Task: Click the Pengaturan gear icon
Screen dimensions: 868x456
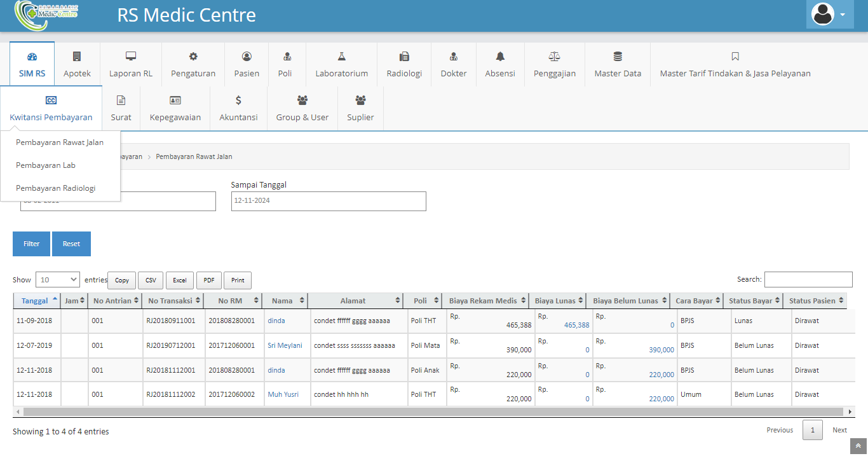Action: [x=193, y=57]
